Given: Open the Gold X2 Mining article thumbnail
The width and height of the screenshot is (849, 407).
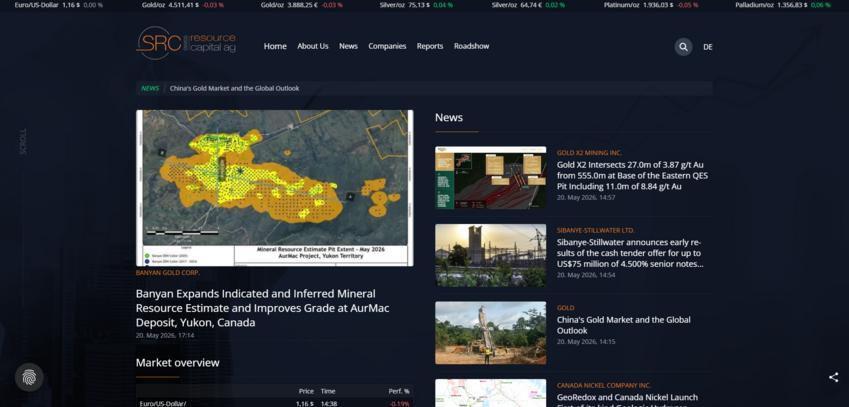Looking at the screenshot, I should pos(491,178).
